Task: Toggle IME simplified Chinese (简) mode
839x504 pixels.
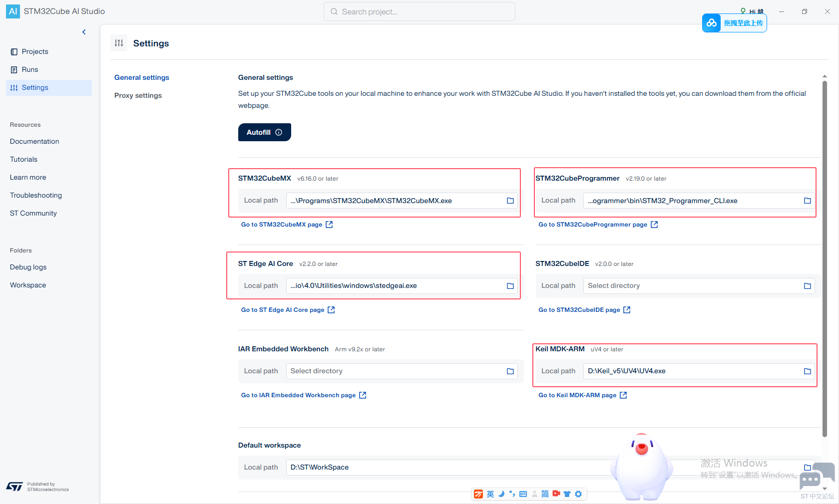Action: (x=545, y=494)
